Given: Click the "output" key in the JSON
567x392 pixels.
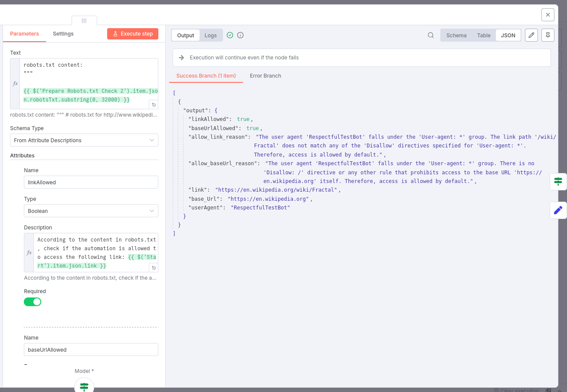Looking at the screenshot, I should click(x=196, y=111).
